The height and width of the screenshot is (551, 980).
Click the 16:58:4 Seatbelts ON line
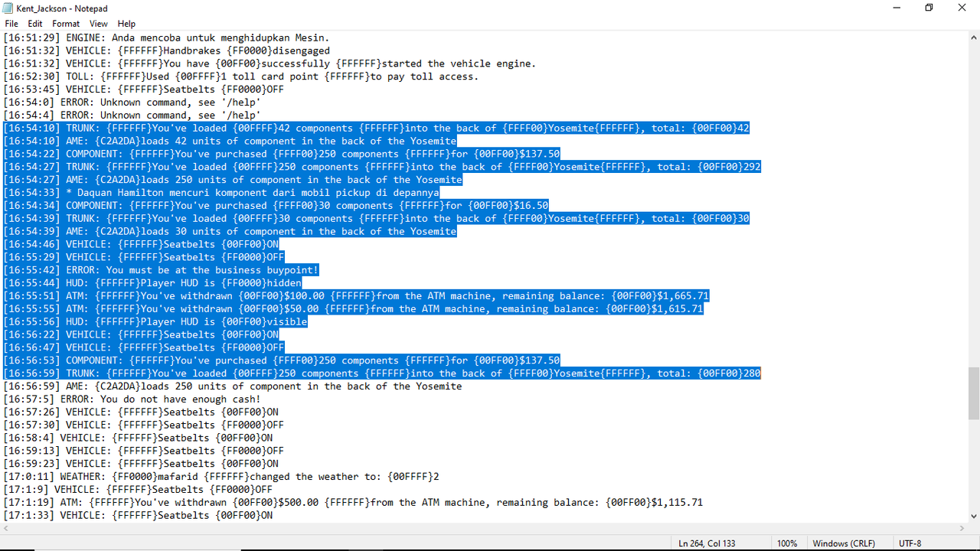point(138,439)
